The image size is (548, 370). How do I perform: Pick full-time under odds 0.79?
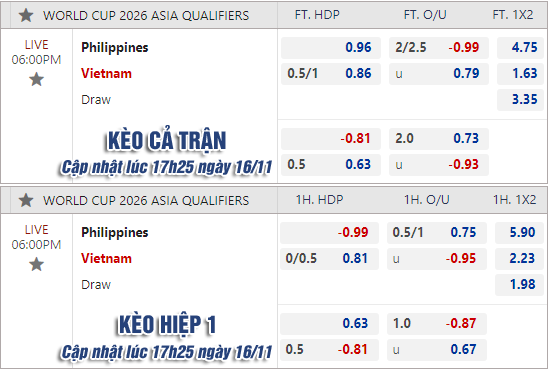[439, 74]
